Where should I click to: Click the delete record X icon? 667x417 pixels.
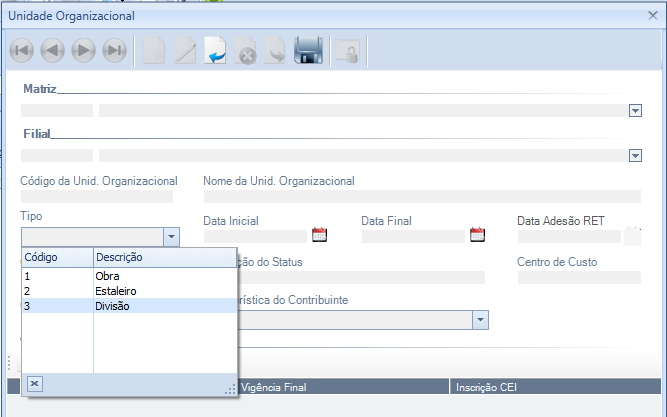245,50
